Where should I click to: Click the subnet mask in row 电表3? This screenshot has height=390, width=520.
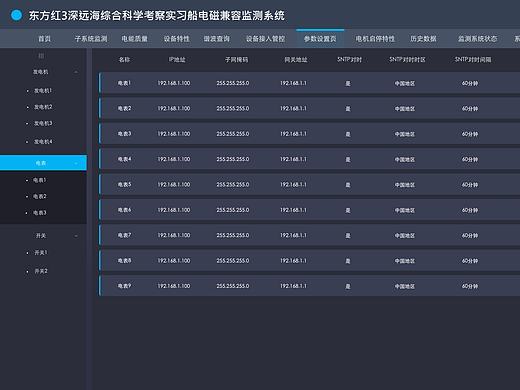click(233, 134)
